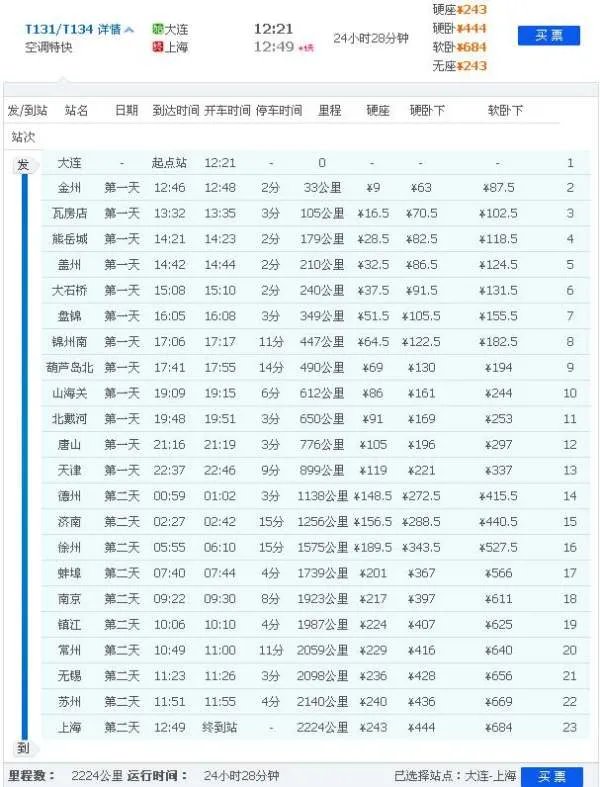This screenshot has height=787, width=600.
Task: Click the red 终 terminus icon beside 上海
Action: [x=158, y=47]
